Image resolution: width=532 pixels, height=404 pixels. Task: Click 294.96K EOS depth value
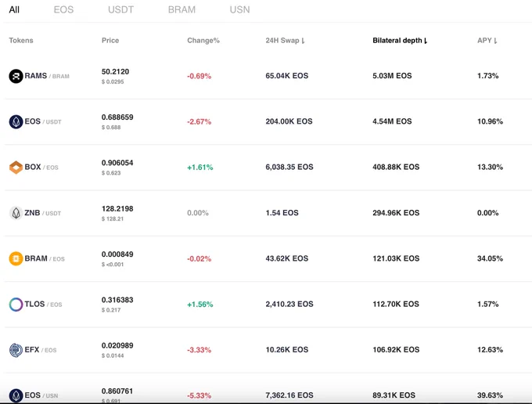click(x=396, y=213)
